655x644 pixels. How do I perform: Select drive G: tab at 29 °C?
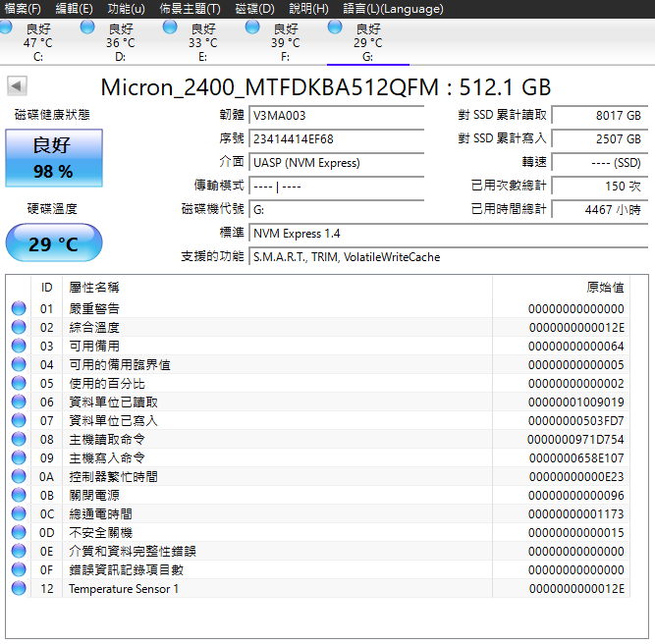point(367,42)
